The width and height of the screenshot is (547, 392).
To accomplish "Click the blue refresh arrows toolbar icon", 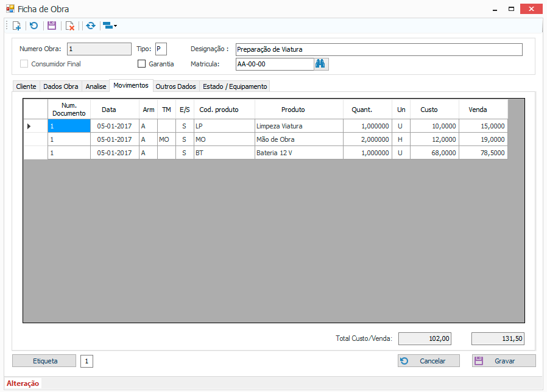I will [91, 26].
